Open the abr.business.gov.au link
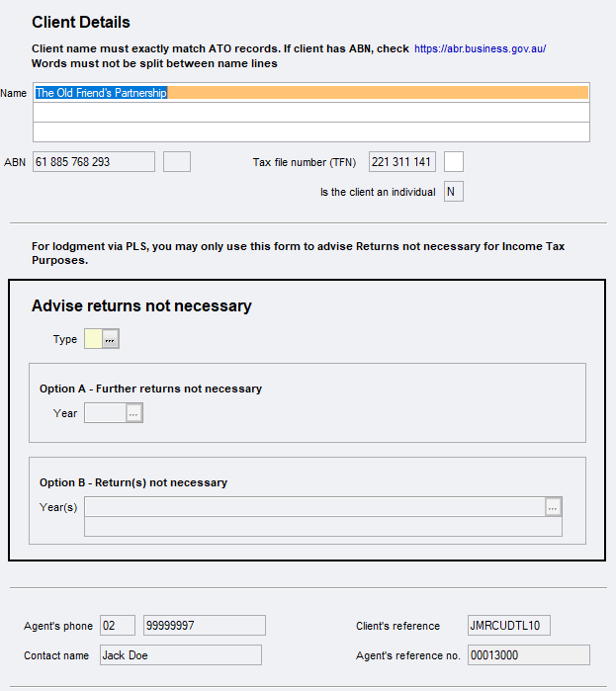Image resolution: width=616 pixels, height=691 pixels. coord(480,48)
